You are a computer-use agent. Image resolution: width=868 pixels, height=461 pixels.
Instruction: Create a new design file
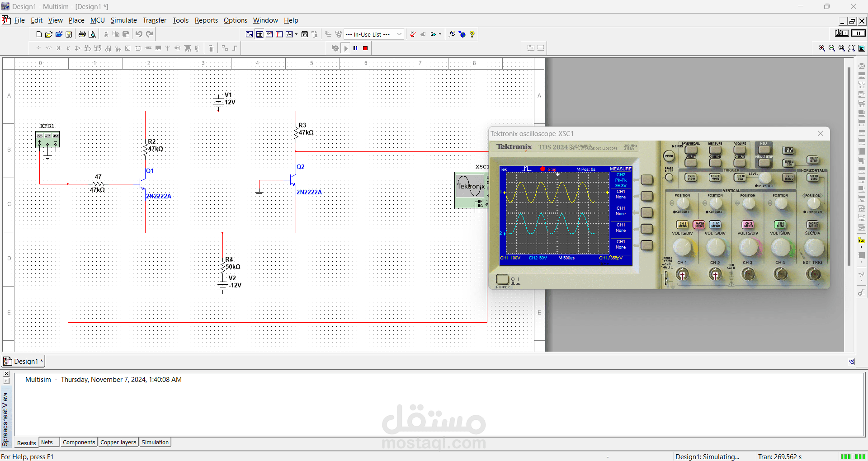[39, 34]
